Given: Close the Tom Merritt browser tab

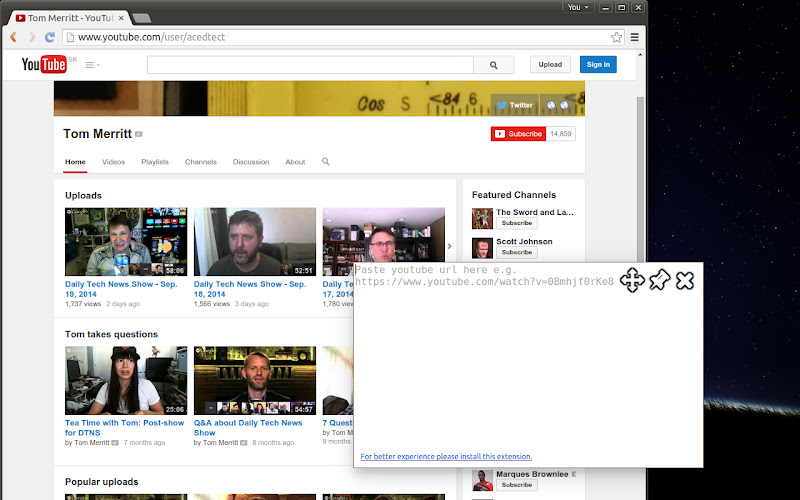Looking at the screenshot, I should 121,18.
